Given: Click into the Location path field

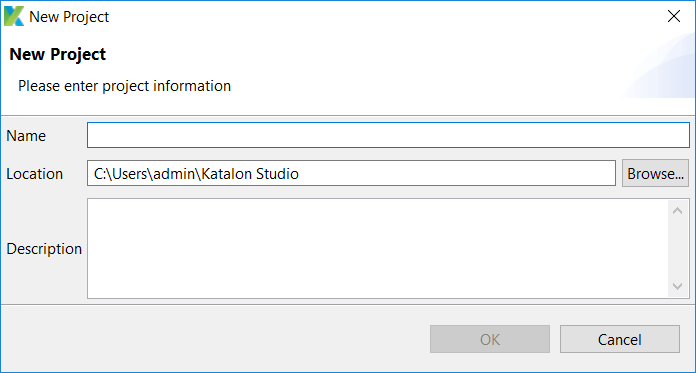Looking at the screenshot, I should (x=351, y=173).
